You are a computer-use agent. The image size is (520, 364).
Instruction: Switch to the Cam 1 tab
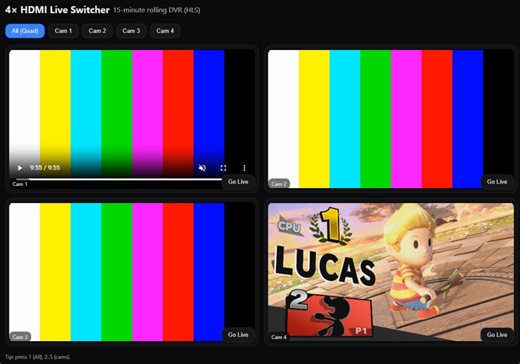tap(63, 31)
